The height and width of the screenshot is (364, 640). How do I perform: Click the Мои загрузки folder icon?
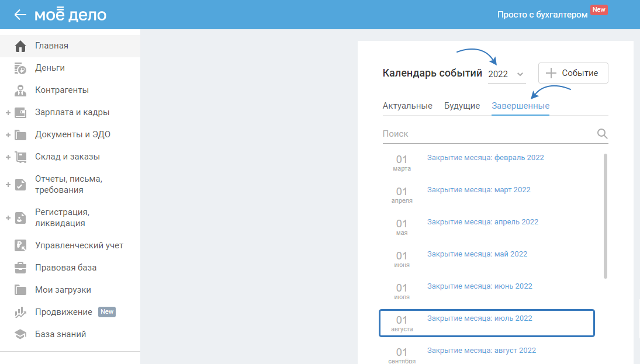click(x=20, y=290)
